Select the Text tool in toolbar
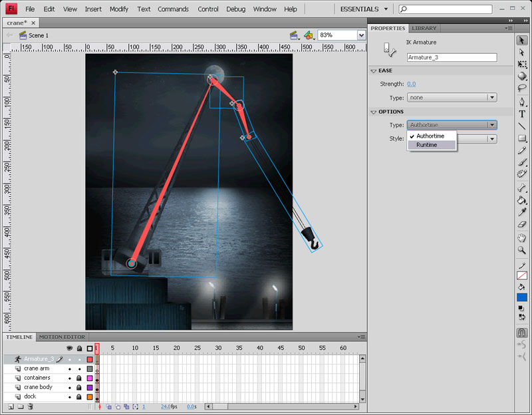The image size is (532, 415). pyautogui.click(x=522, y=114)
